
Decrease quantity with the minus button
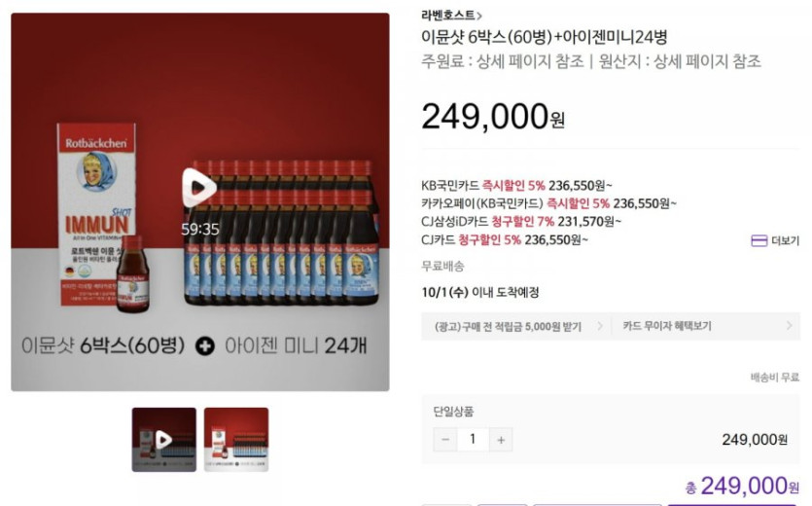[445, 440]
